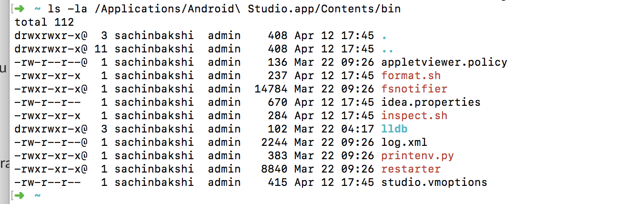Click the studio.vmoptions filename
Image resolution: width=644 pixels, height=204 pixels.
434,183
